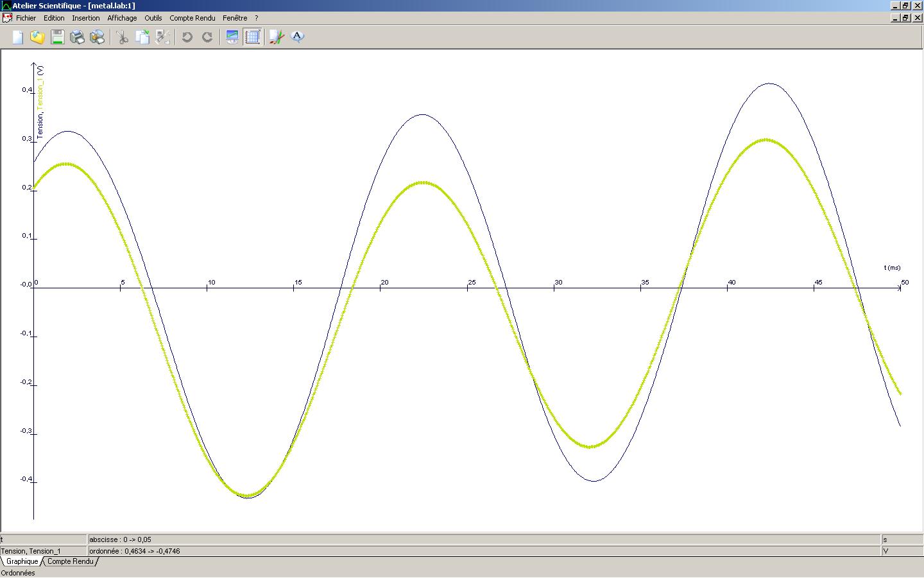This screenshot has height=578, width=924.
Task: Select the Graphique bottom tab
Action: tap(22, 561)
